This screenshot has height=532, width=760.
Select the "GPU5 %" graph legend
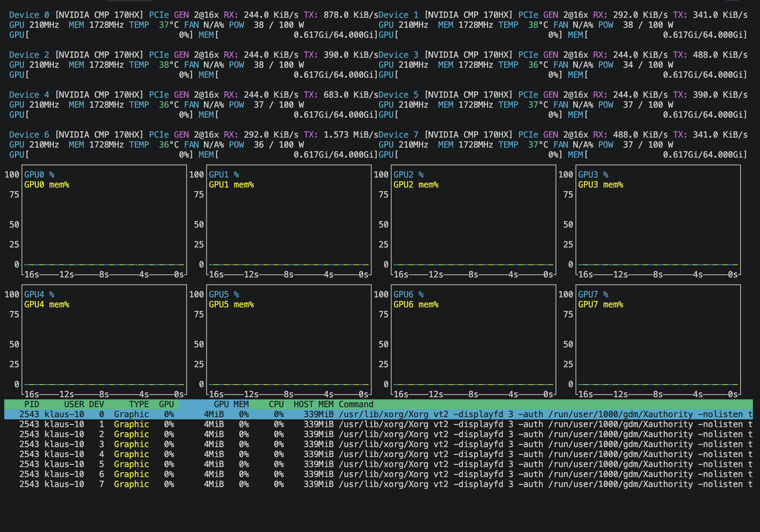point(224,294)
